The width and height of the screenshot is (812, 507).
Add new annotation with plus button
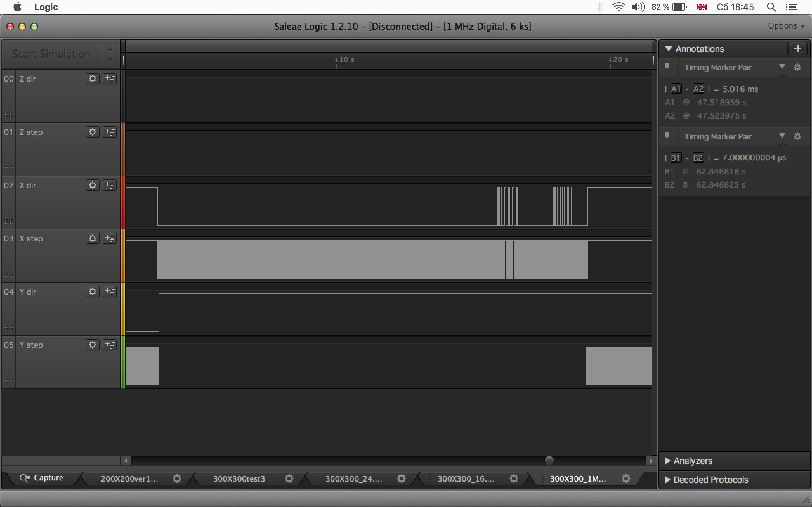tap(797, 48)
